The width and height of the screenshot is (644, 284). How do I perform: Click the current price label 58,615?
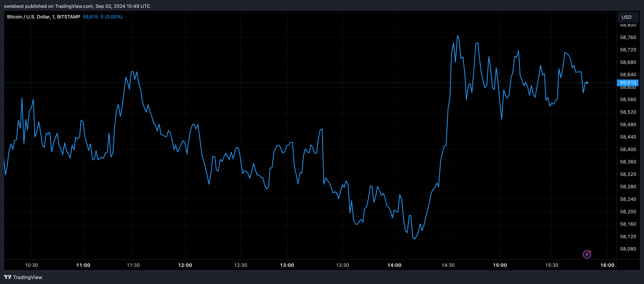(628, 83)
